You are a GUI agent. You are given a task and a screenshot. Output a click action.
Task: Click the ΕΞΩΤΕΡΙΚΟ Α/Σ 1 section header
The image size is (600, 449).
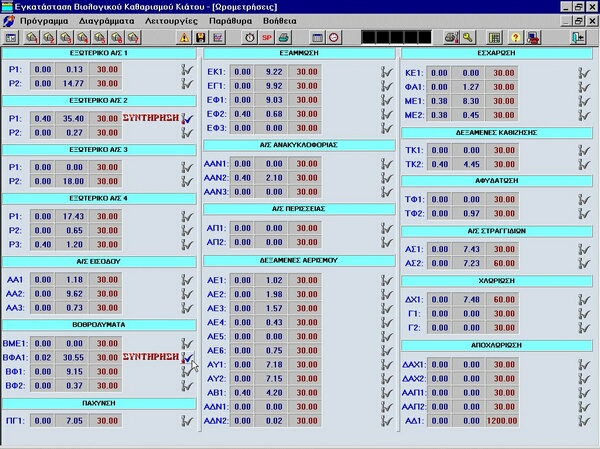click(x=97, y=53)
